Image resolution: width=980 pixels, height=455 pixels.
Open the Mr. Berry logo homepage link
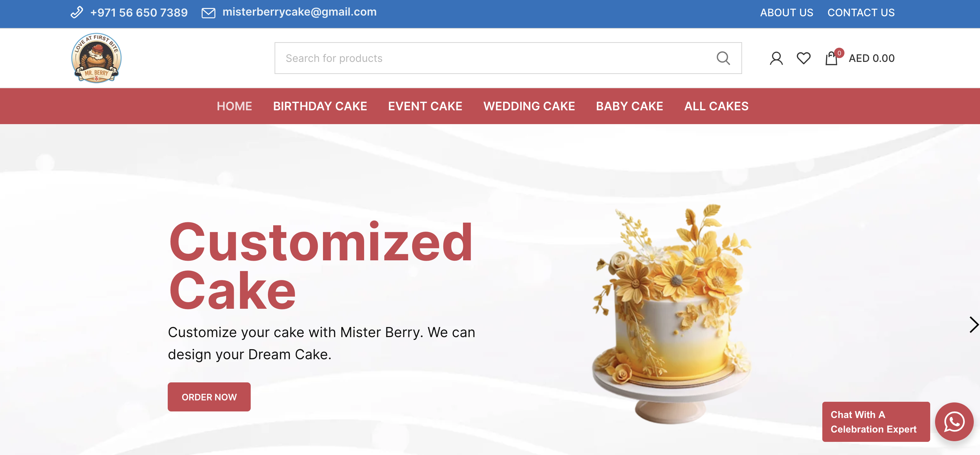pyautogui.click(x=96, y=58)
